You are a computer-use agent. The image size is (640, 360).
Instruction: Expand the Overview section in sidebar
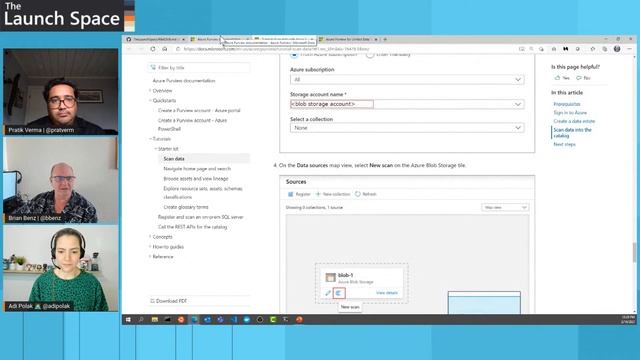point(150,91)
